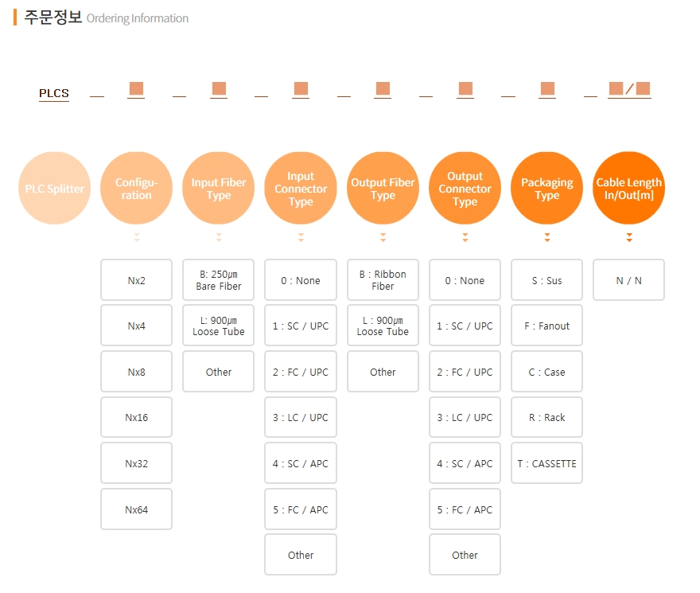This screenshot has width=700, height=593.
Task: Click the N / N cable length box
Action: [629, 280]
